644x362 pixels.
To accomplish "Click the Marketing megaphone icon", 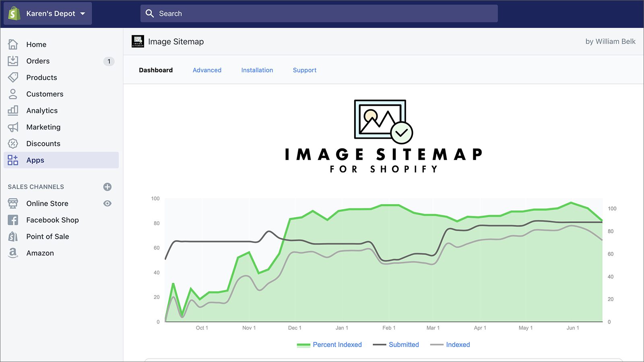I will [13, 127].
